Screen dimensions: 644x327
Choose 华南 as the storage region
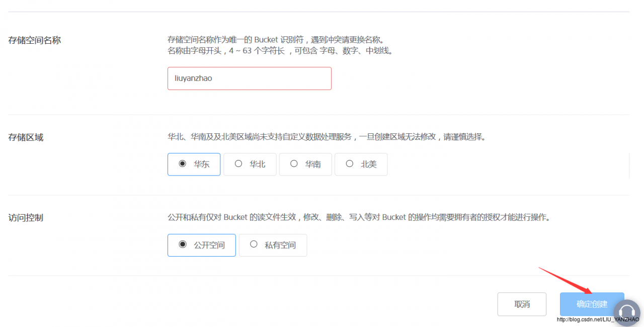(305, 164)
